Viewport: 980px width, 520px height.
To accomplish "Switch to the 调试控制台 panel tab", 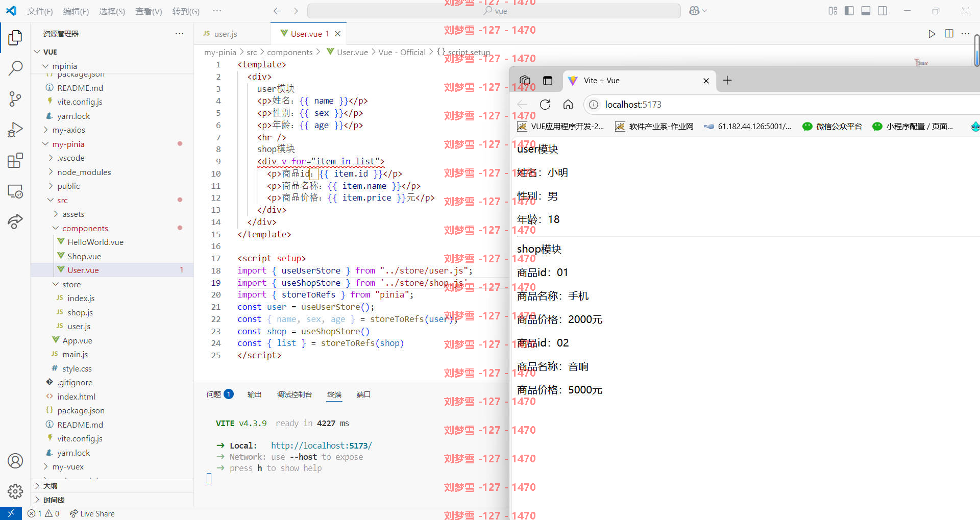I will click(x=294, y=394).
